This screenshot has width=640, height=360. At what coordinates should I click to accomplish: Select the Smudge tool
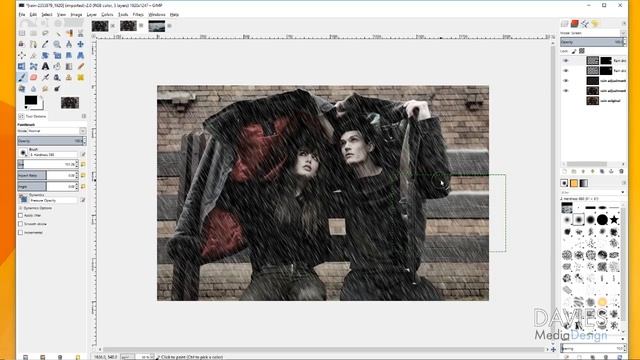point(45,88)
